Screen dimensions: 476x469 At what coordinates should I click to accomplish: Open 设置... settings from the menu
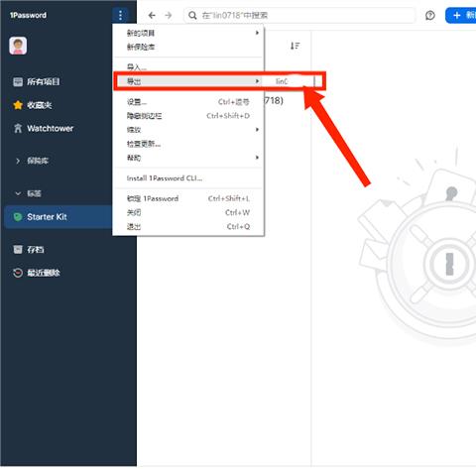tap(188, 102)
